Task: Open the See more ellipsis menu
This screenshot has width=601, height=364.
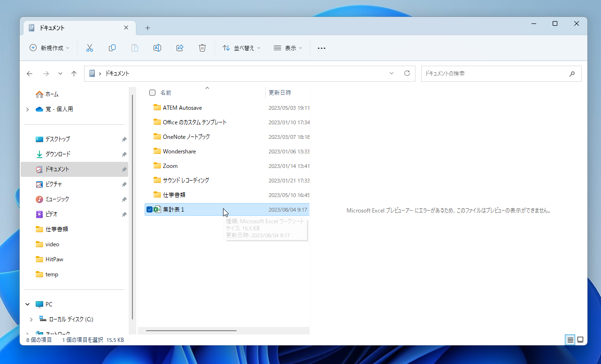Action: pyautogui.click(x=322, y=48)
